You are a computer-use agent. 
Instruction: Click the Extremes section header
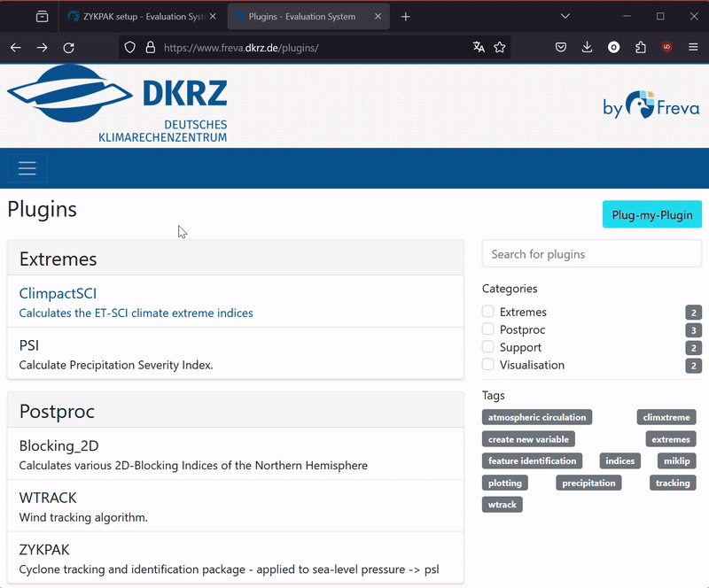tap(236, 258)
